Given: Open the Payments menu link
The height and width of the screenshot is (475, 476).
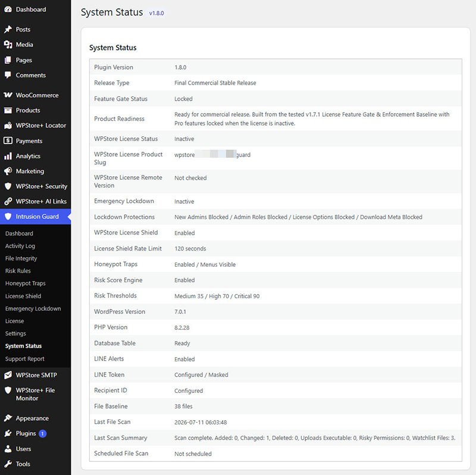Looking at the screenshot, I should pyautogui.click(x=29, y=141).
